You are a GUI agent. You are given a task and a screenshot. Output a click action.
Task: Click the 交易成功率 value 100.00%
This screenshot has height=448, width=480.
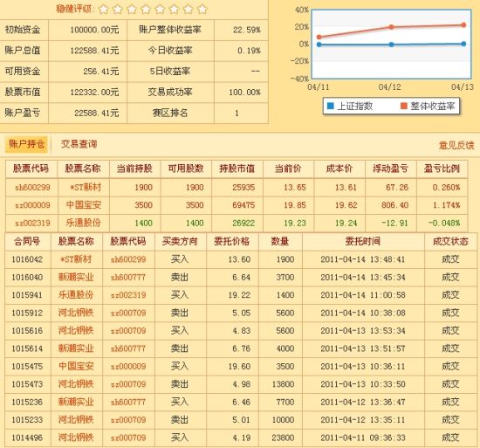tap(244, 93)
